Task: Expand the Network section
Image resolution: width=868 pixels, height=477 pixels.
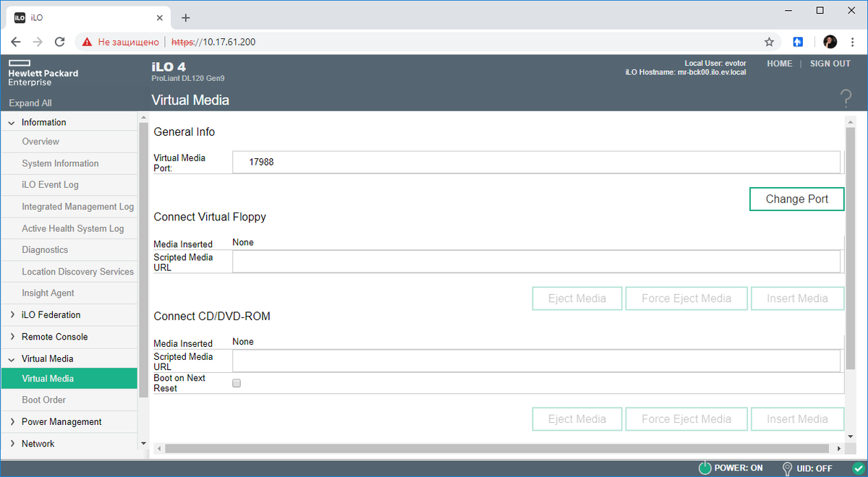Action: (x=12, y=444)
